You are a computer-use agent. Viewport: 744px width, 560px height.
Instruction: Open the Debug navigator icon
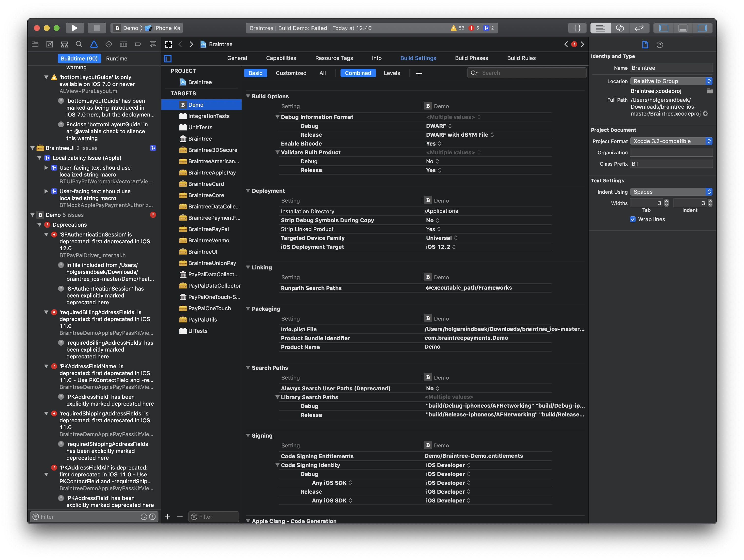coord(124,44)
